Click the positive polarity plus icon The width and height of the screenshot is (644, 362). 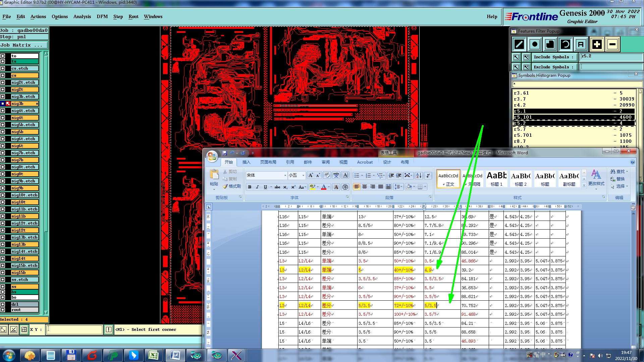[x=597, y=44]
